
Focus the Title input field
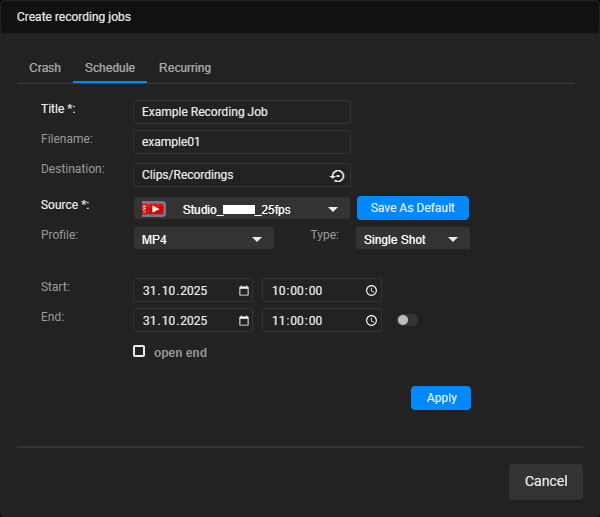pyautogui.click(x=242, y=112)
